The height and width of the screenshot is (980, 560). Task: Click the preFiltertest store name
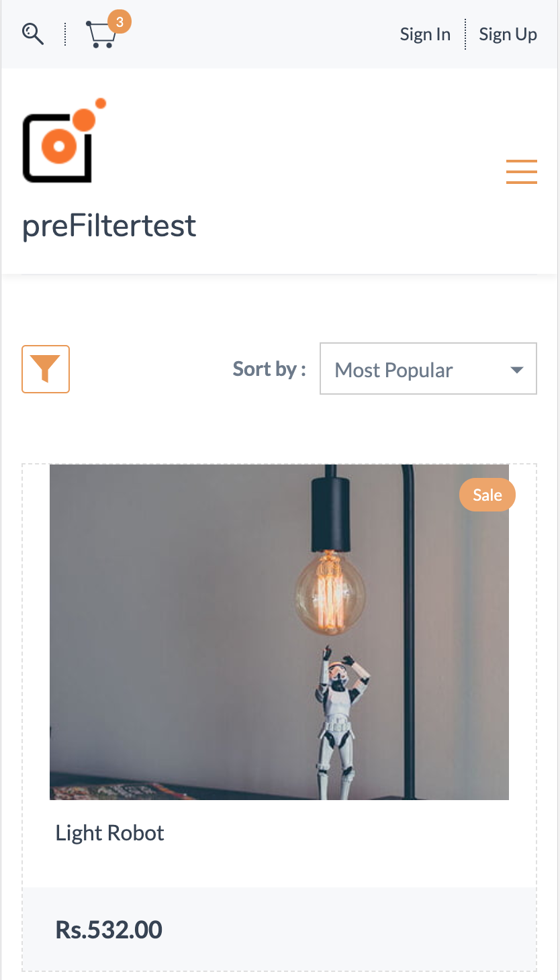pyautogui.click(x=109, y=226)
